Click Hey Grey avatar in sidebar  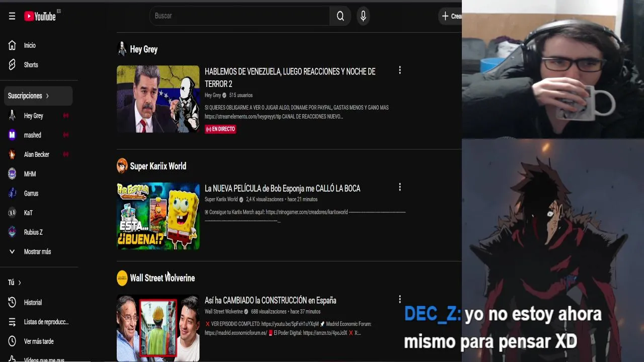pos(12,116)
